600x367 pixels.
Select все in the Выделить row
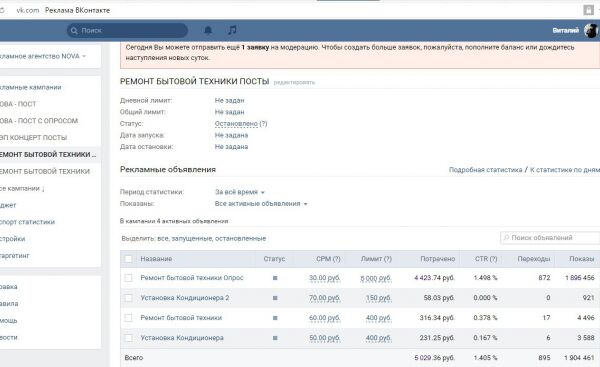pos(163,238)
